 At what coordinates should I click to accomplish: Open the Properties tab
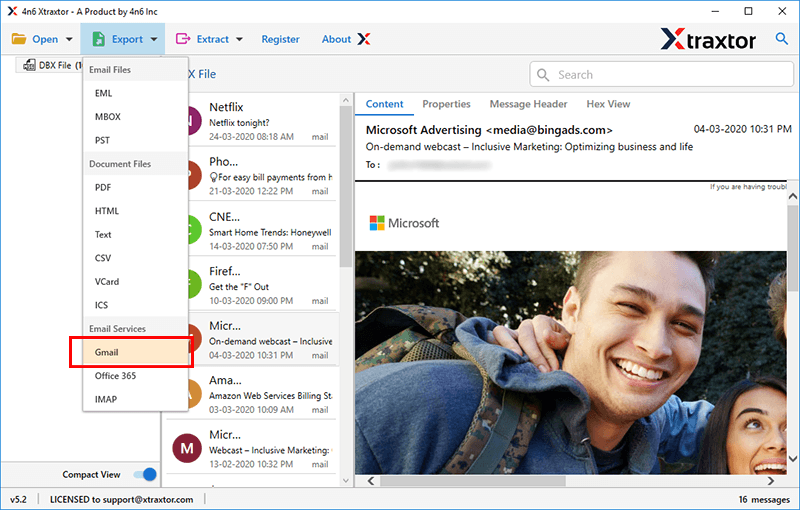pos(446,104)
